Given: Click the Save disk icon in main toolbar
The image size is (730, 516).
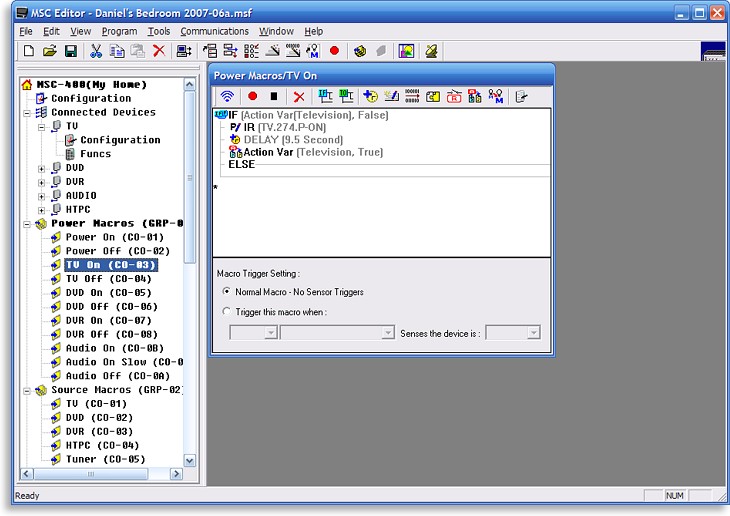Looking at the screenshot, I should click(x=70, y=50).
